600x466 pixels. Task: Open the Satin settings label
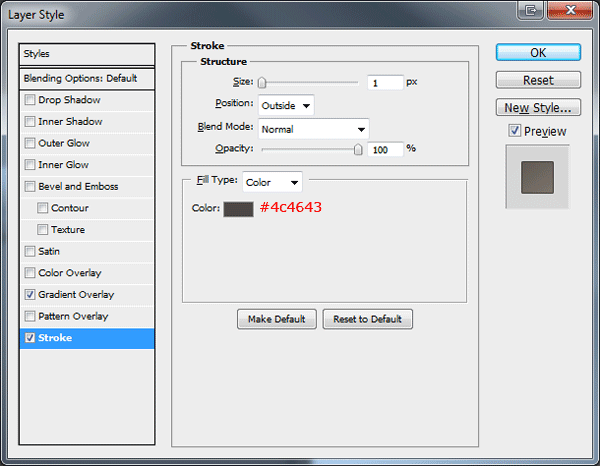click(49, 251)
